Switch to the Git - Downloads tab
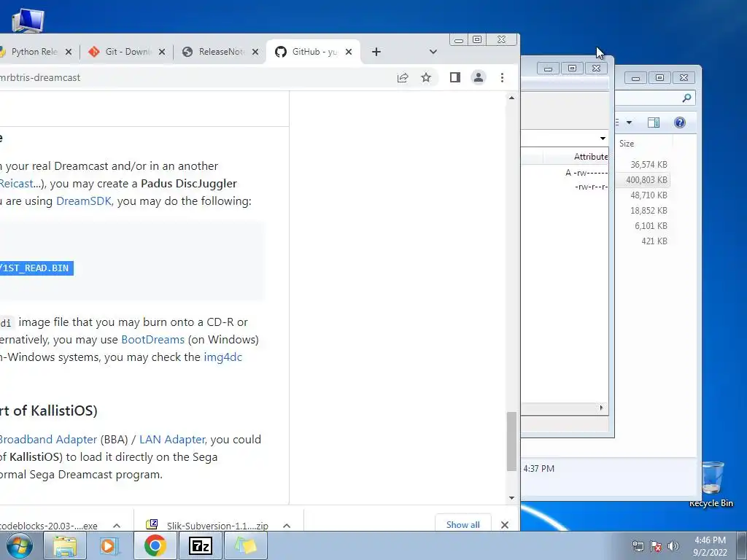 point(127,52)
